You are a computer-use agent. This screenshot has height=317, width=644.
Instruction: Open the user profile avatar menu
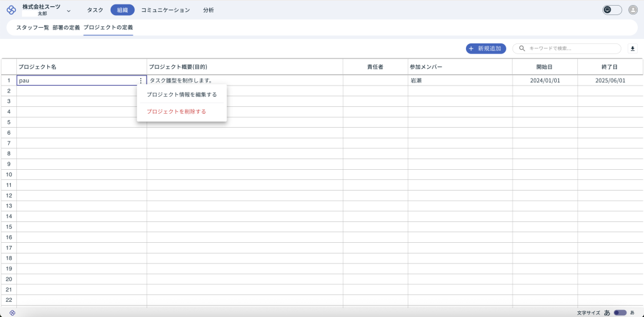633,10
